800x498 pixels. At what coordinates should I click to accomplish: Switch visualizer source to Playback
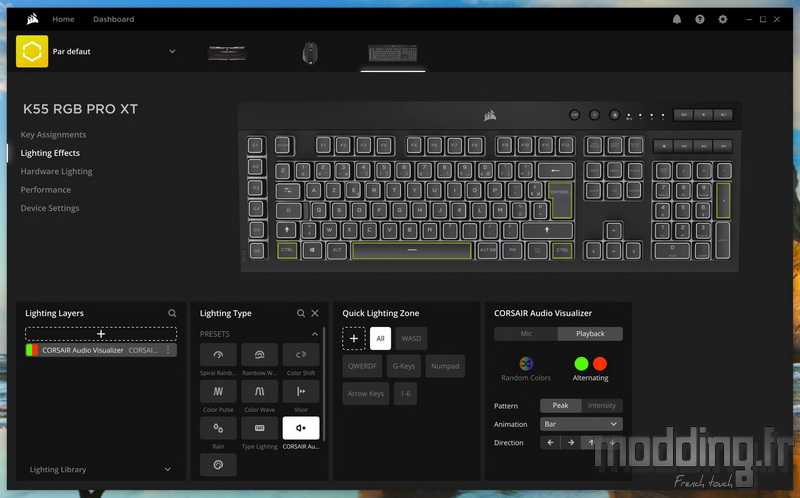pyautogui.click(x=590, y=334)
